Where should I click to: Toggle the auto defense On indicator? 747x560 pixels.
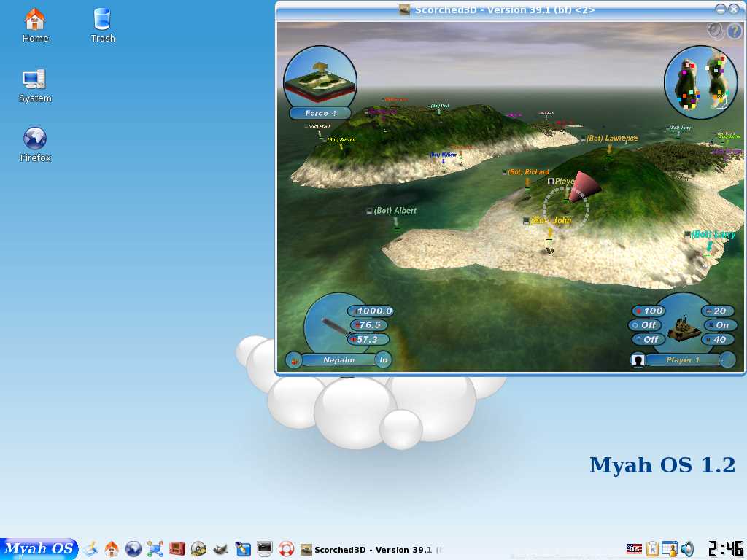pyautogui.click(x=721, y=324)
